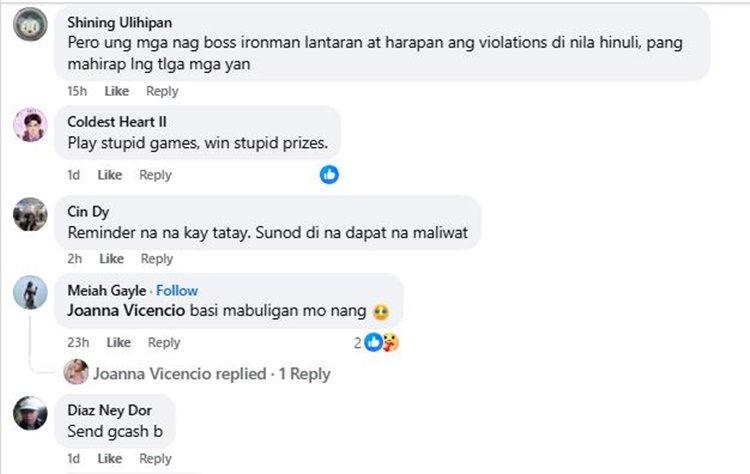Click Coldest Heart II's avatar
This screenshot has width=750, height=474.
point(30,126)
